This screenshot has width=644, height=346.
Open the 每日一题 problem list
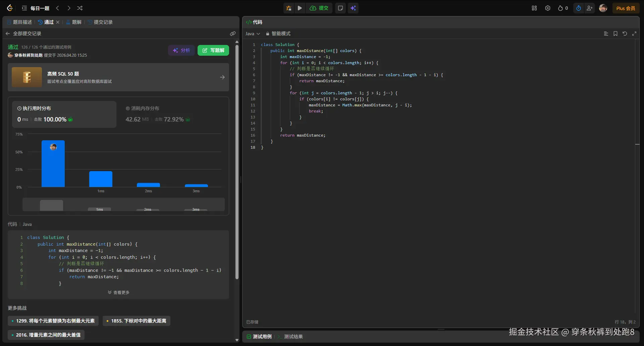36,8
